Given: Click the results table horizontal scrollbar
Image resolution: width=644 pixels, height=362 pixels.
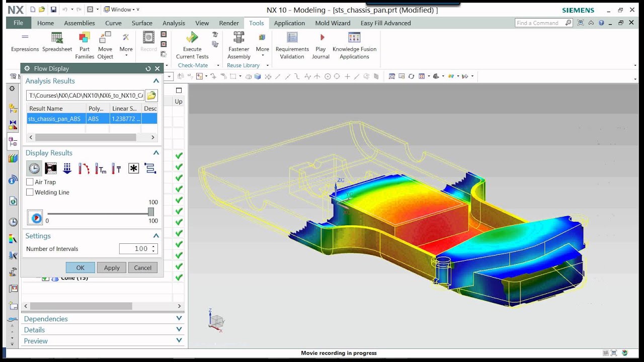Looking at the screenshot, I should [x=86, y=137].
